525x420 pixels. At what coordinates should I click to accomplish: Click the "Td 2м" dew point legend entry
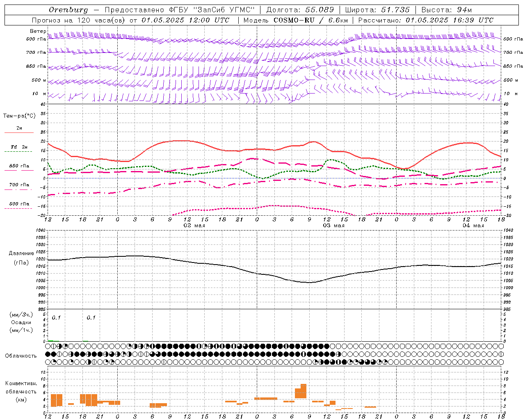[19, 146]
